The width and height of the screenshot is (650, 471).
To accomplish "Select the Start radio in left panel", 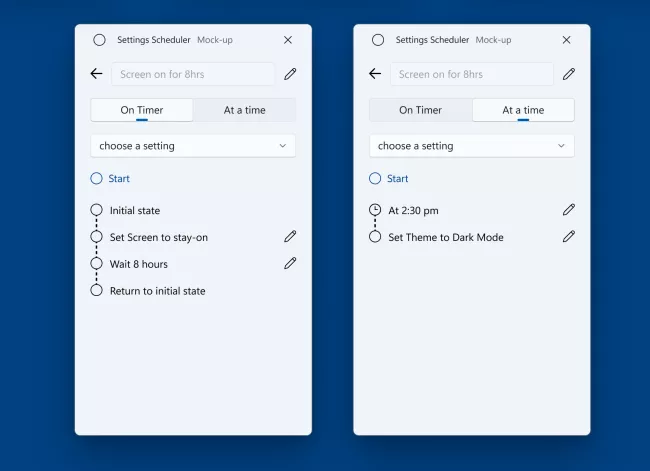I will (97, 179).
